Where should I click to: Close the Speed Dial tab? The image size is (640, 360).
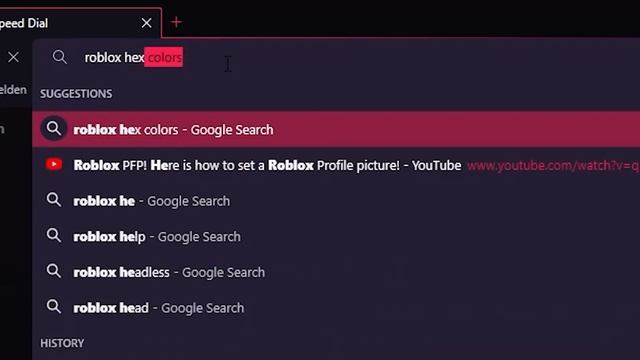pos(147,23)
